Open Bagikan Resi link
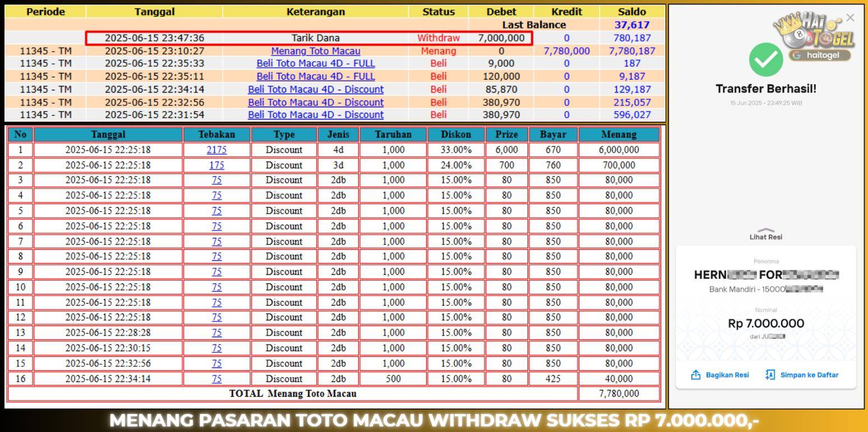Screen dimensions: 868x432 coord(727,375)
